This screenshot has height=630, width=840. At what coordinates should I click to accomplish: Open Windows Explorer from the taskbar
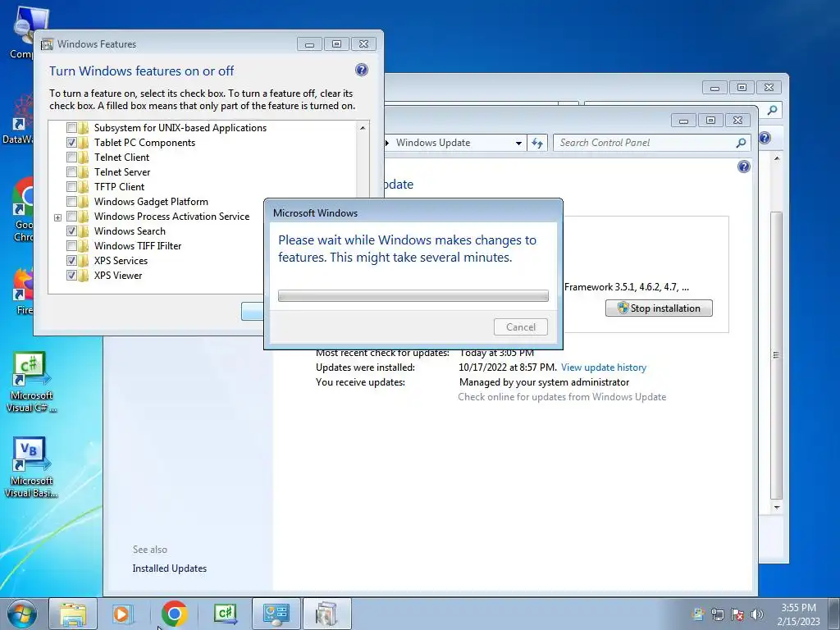coord(73,614)
